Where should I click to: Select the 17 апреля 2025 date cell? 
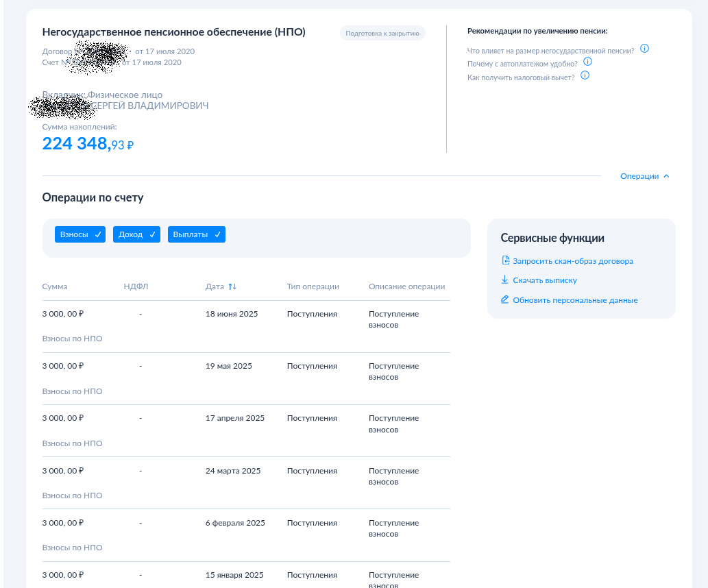point(235,418)
